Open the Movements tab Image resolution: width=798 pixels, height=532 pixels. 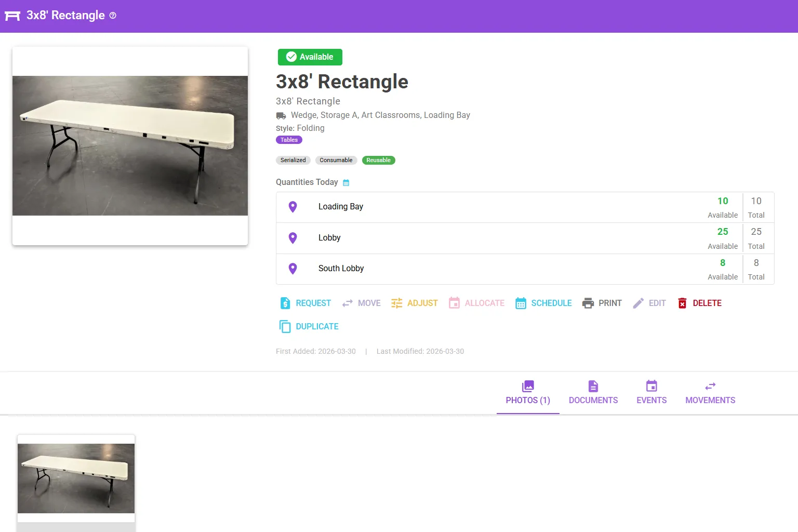(710, 393)
